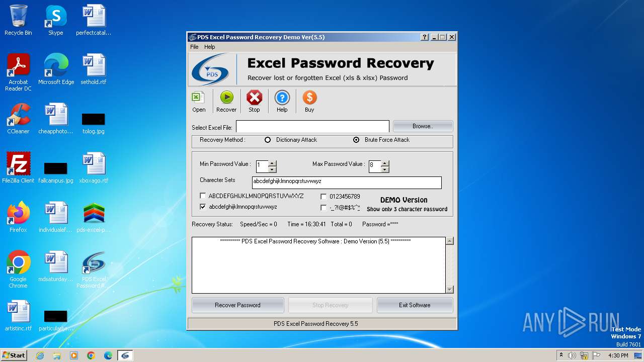
Task: Enable the uppercase ABCDEFGHIJKLMNOPQRSTUVWXYZ checkbox
Action: point(203,196)
